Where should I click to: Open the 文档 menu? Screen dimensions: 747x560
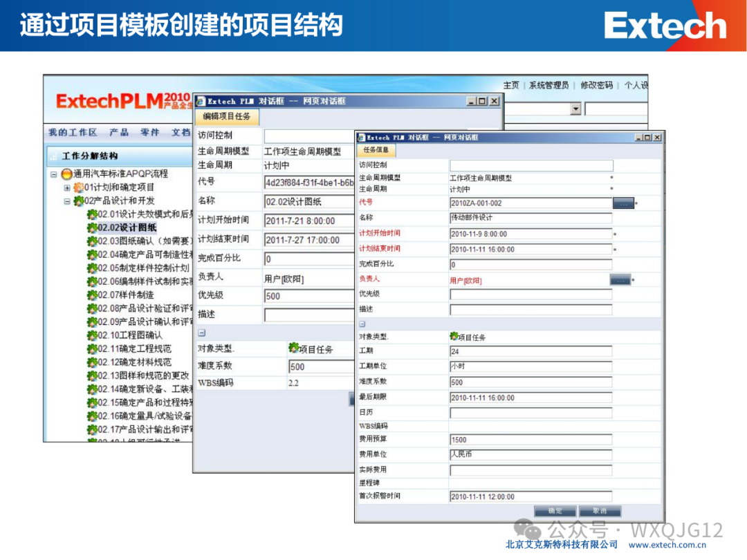181,132
